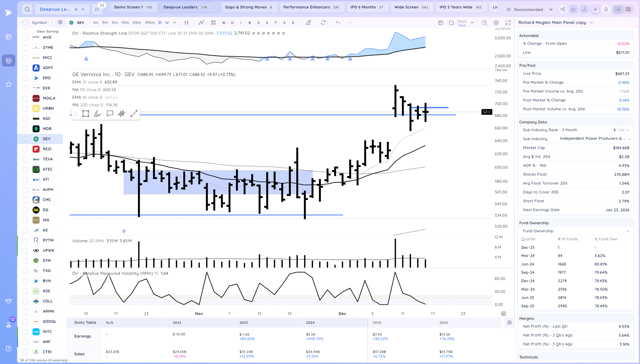Image resolution: width=640 pixels, height=364 pixels.
Task: Tick the checkbox beside URBN
Action: (x=25, y=109)
